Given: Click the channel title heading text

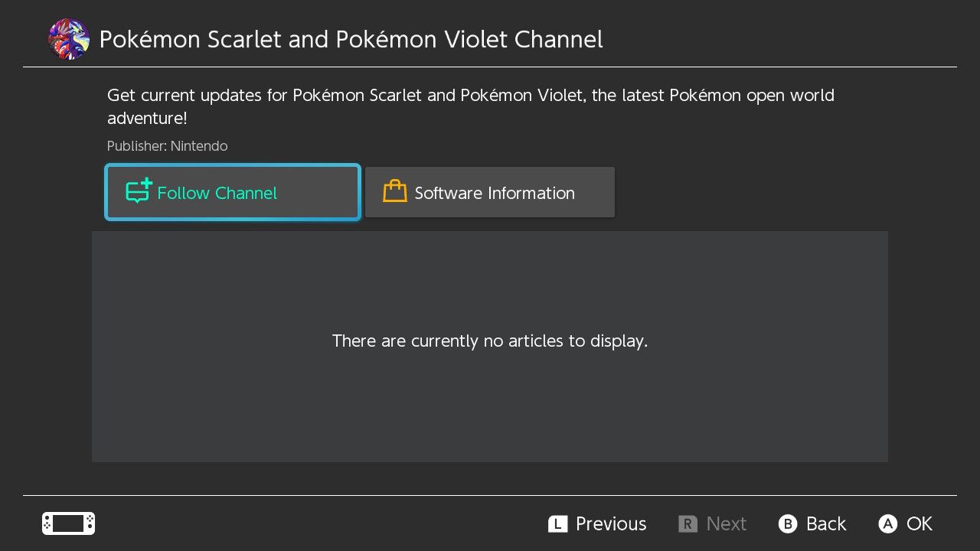Looking at the screenshot, I should [x=351, y=40].
